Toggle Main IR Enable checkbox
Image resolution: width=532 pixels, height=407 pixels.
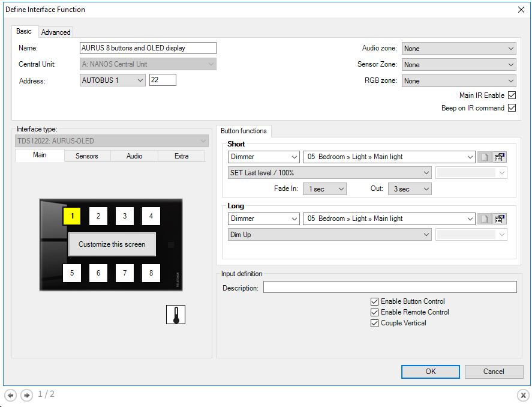(512, 95)
